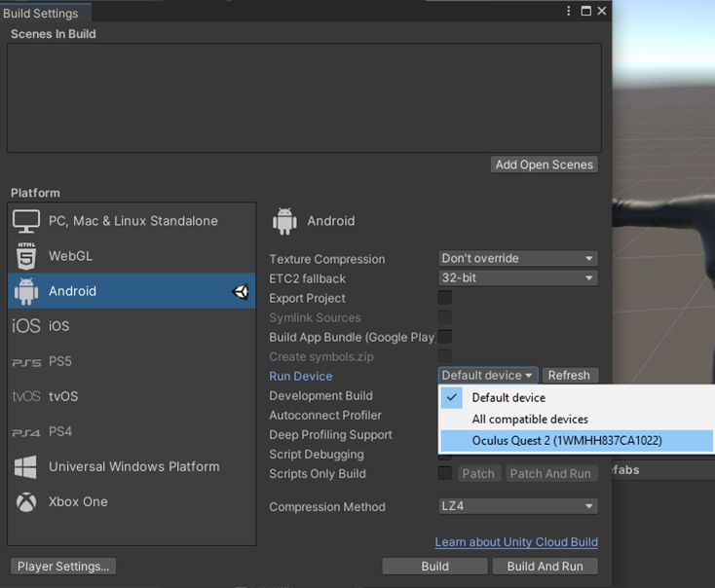Click the Unity logo on Android row
Image resolution: width=715 pixels, height=588 pixels.
click(241, 291)
